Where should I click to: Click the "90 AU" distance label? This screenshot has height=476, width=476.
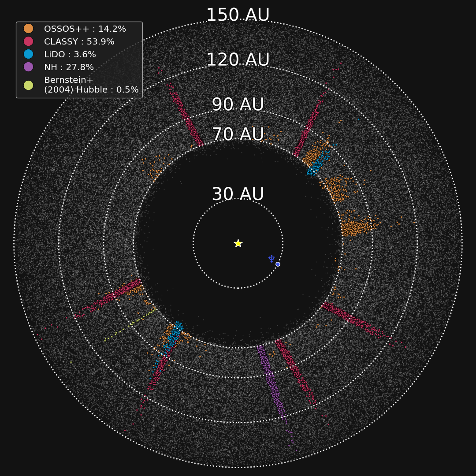[x=238, y=105]
